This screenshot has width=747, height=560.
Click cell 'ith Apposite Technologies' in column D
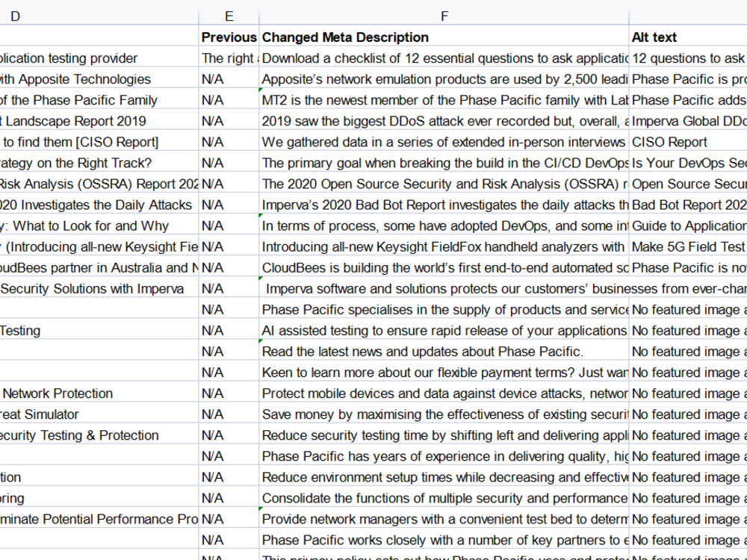pos(99,79)
